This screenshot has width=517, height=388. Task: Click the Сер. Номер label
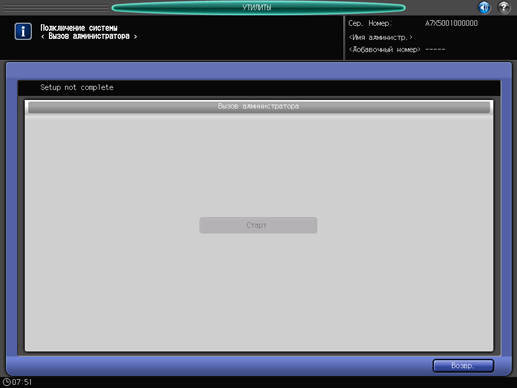click(370, 23)
